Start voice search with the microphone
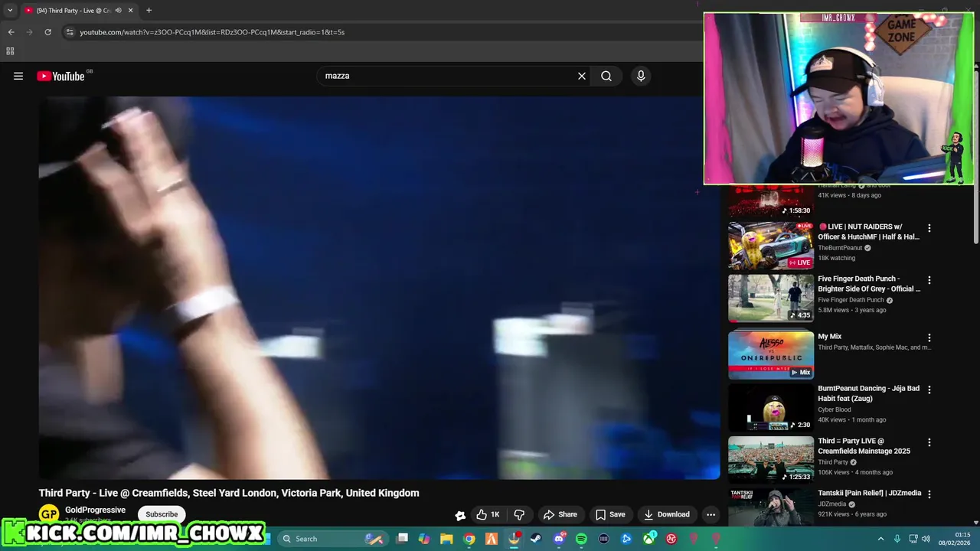Viewport: 980px width, 551px height. pos(641,76)
